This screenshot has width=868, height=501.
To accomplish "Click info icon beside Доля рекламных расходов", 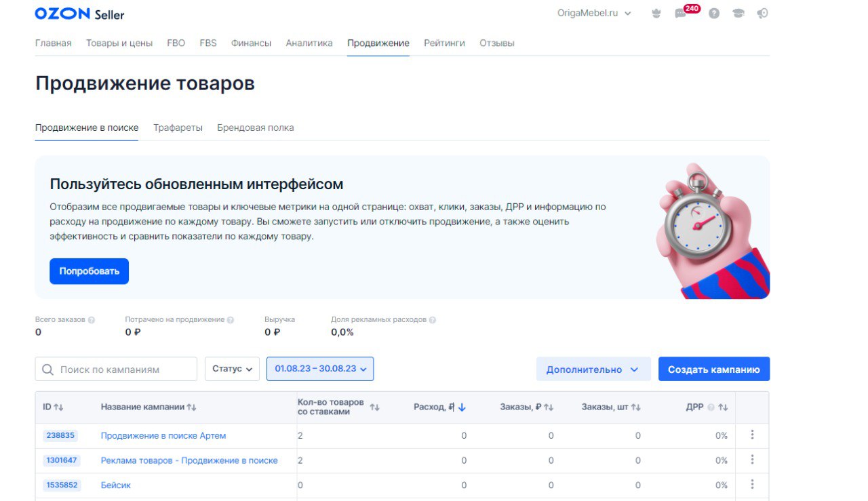I will 433,319.
